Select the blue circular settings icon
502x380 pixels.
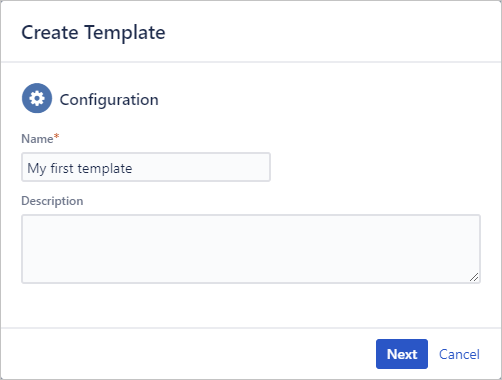click(37, 98)
